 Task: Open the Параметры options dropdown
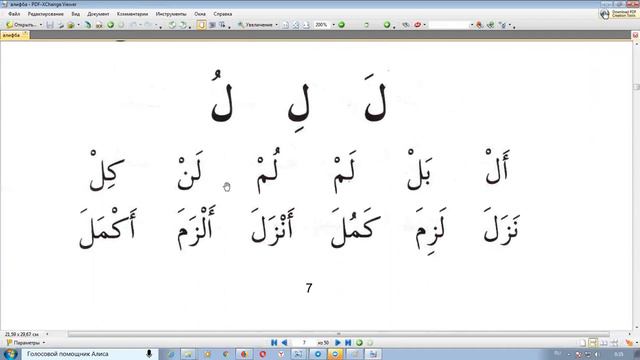pos(25,343)
